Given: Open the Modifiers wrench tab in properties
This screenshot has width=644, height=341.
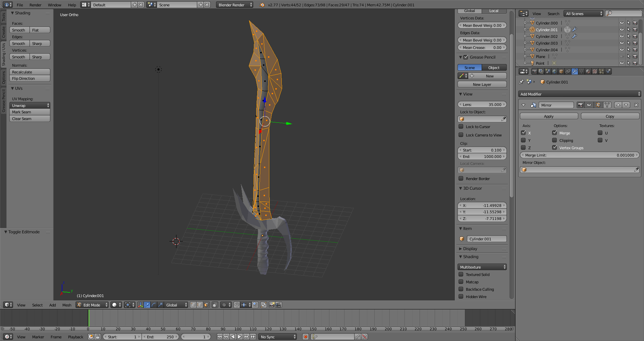Looking at the screenshot, I should coord(575,71).
